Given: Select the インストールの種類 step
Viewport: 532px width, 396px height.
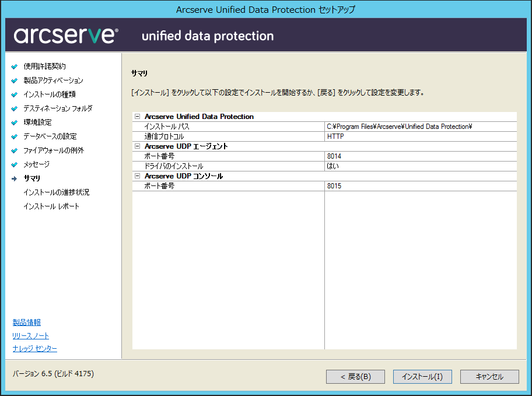Looking at the screenshot, I should (x=50, y=94).
